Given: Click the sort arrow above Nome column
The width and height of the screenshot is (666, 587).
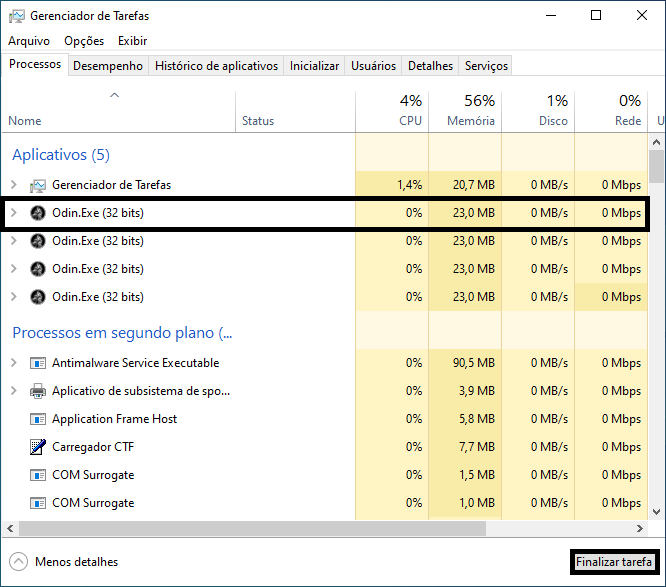Looking at the screenshot, I should (115, 95).
